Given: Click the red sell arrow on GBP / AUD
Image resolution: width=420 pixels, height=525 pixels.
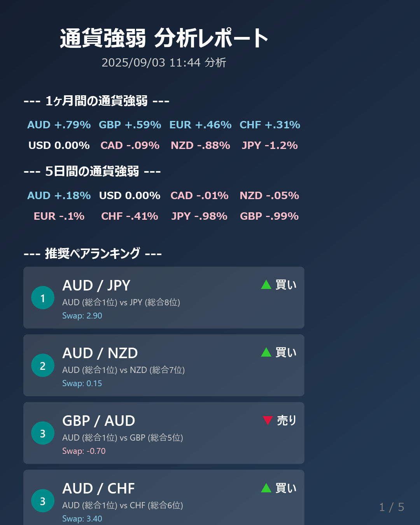Looking at the screenshot, I should coord(268,420).
